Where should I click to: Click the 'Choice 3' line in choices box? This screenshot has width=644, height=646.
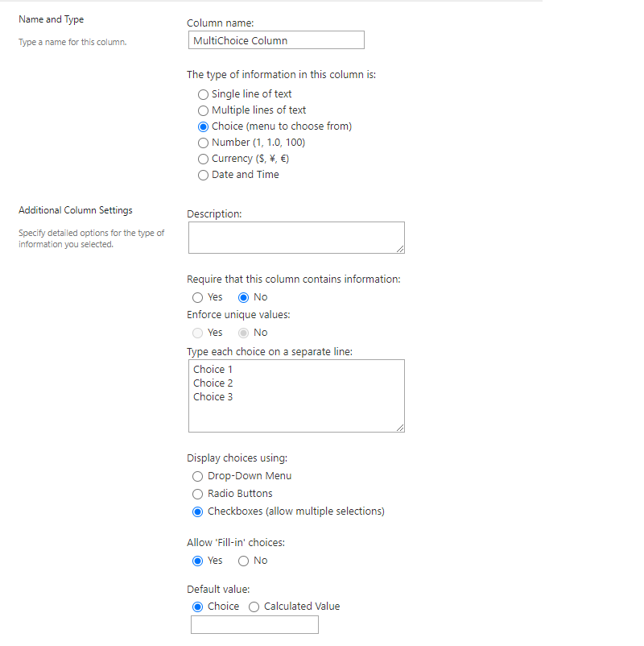(x=213, y=397)
